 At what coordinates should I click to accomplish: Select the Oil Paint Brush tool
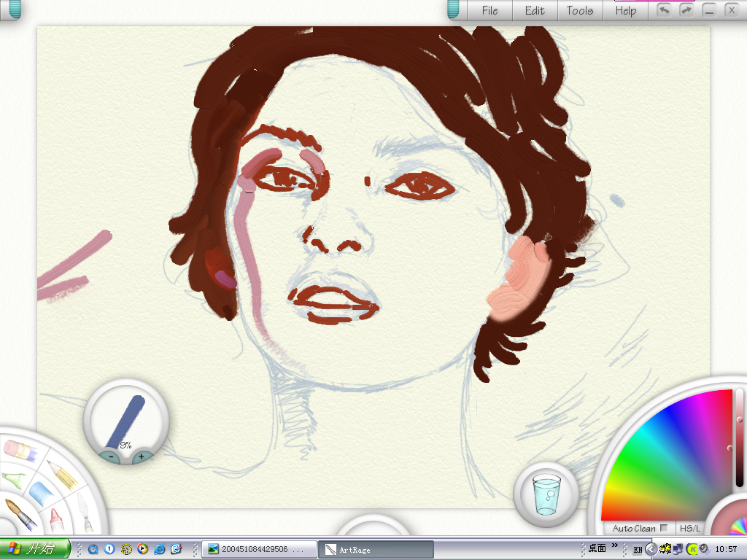click(x=20, y=516)
